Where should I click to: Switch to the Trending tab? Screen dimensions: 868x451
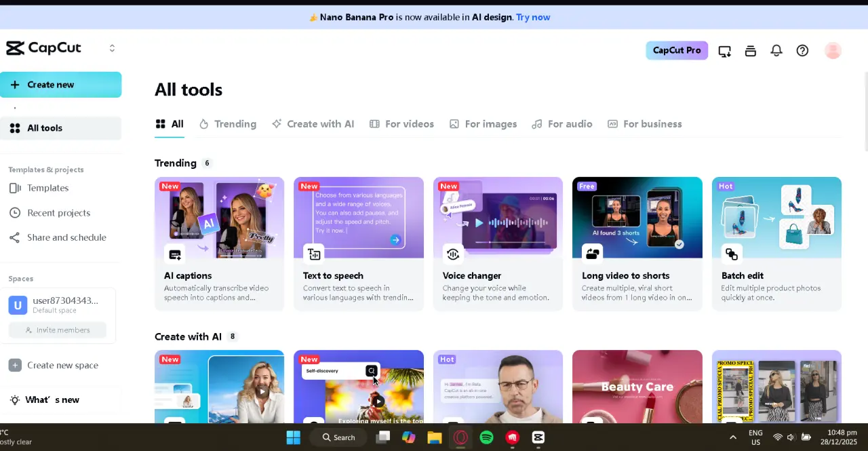(228, 124)
